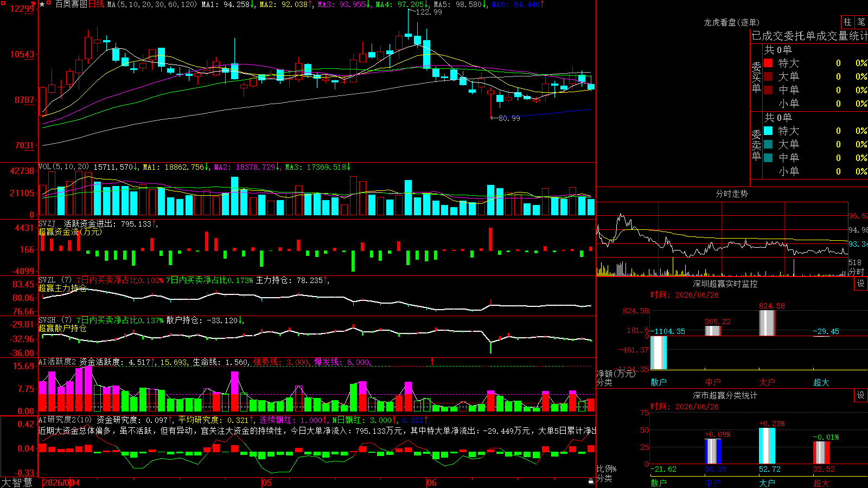868x488 pixels.
Task: Click the 资金活跃度: 4.517 value
Action: click(117, 362)
